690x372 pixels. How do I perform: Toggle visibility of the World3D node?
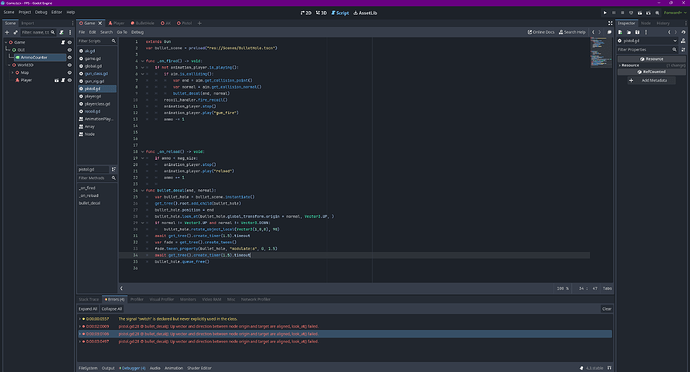[x=70, y=65]
